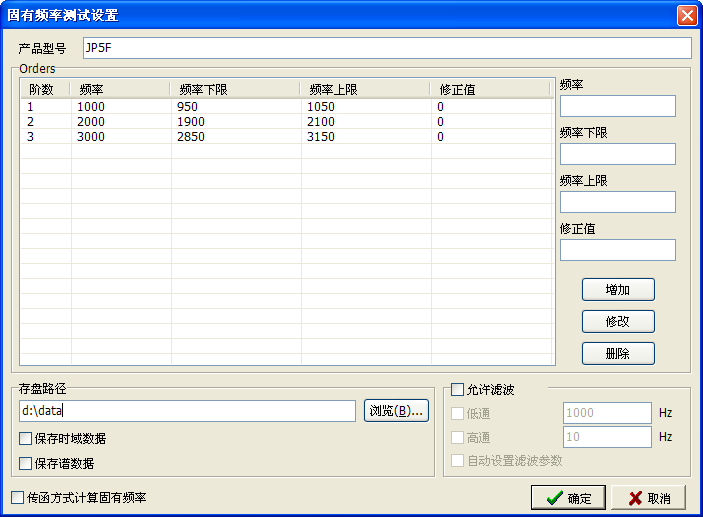Click the 频率上限 input field on the right

click(x=617, y=202)
